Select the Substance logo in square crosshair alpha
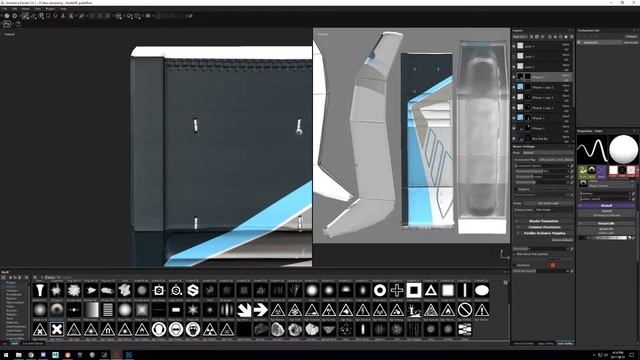The width and height of the screenshot is (640, 360). [x=159, y=290]
